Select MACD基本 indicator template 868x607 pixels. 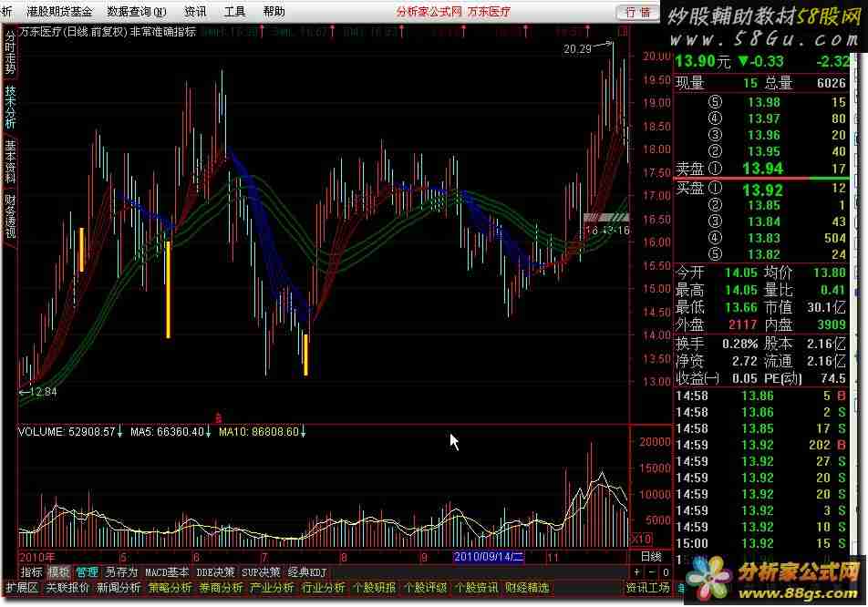[x=167, y=572]
